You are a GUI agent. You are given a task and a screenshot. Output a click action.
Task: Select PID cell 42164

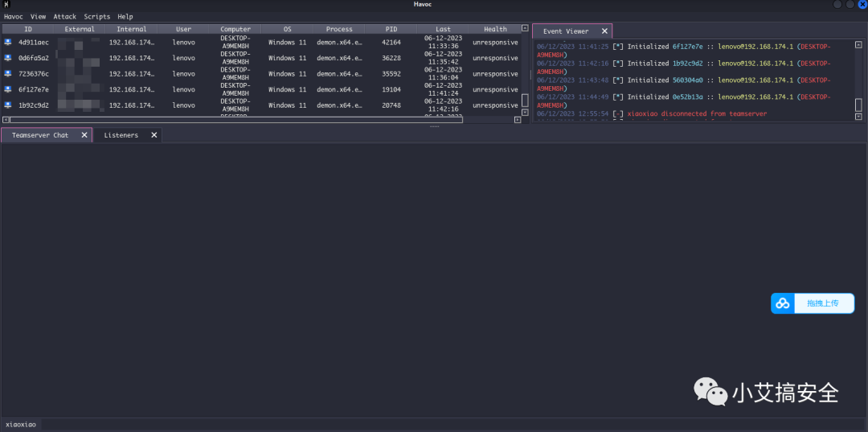point(391,42)
